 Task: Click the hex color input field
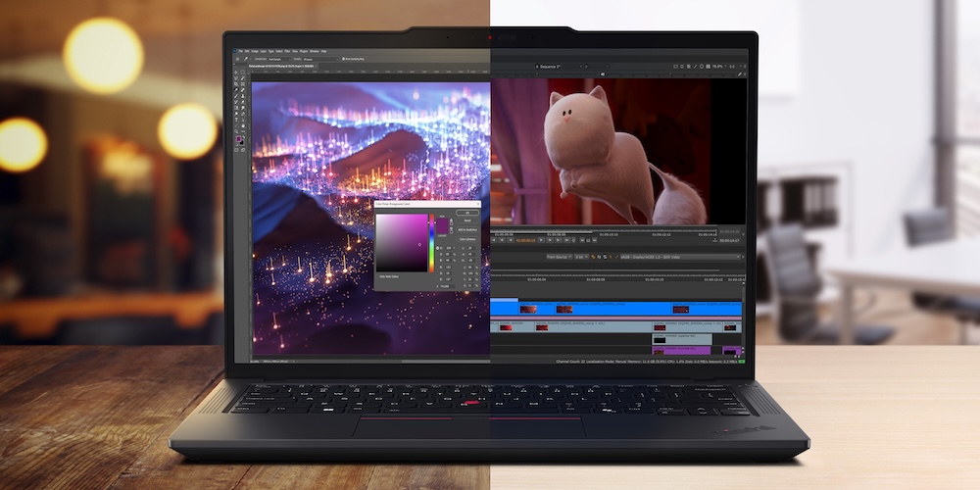[x=448, y=286]
